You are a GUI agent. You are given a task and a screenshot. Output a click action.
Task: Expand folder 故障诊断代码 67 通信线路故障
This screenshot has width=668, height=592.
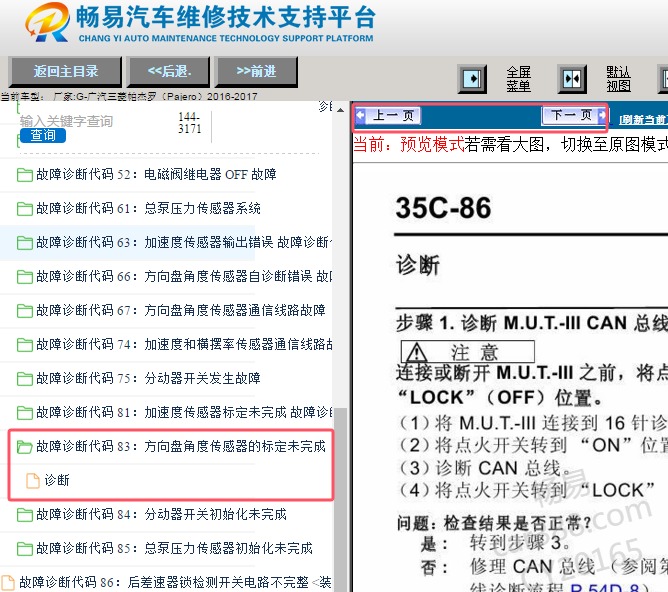(x=171, y=310)
